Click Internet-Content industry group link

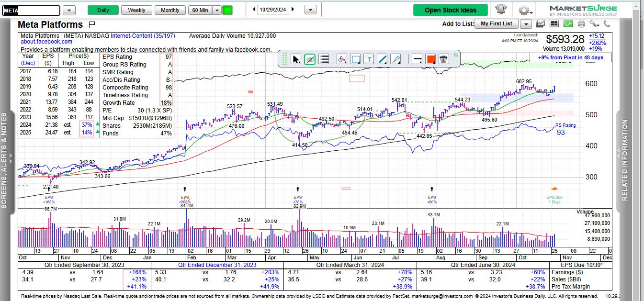(x=143, y=36)
